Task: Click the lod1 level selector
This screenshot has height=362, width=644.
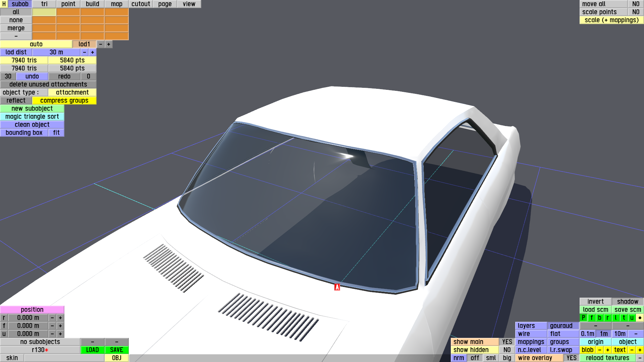Action: tap(84, 44)
